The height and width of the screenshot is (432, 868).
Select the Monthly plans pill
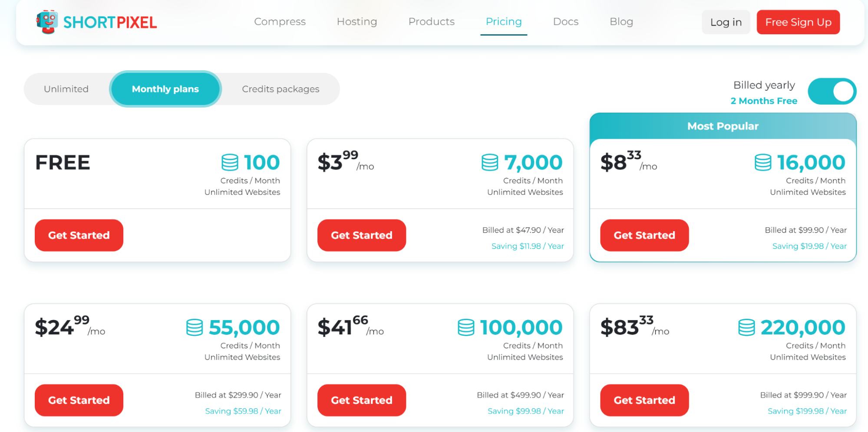165,89
